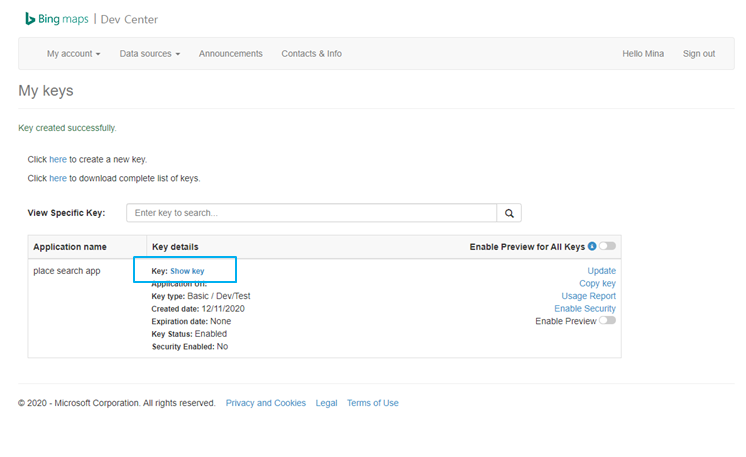This screenshot has width=746, height=457.
Task: Click the Bing maps logo icon
Action: click(32, 18)
